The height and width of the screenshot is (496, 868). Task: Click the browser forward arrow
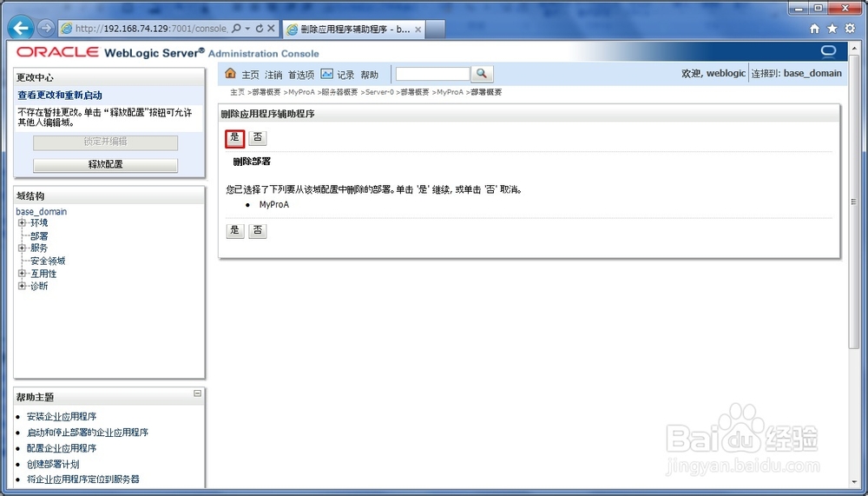coord(46,28)
